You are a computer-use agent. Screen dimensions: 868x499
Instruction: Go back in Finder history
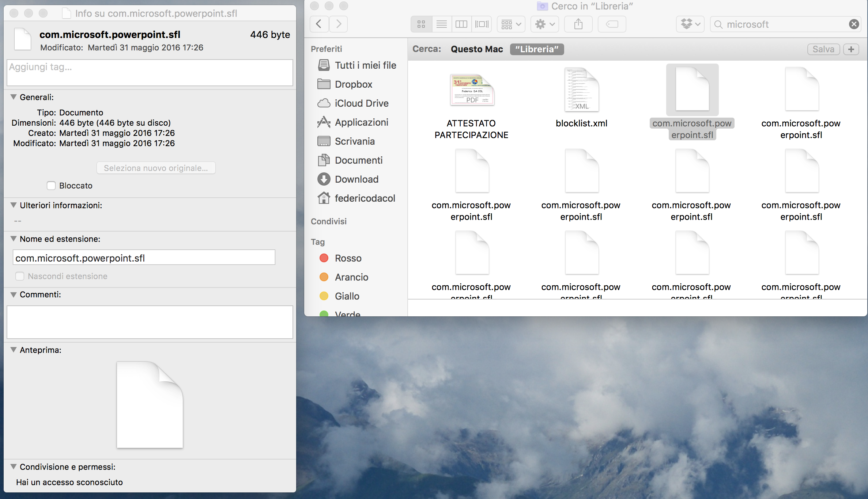coord(319,24)
